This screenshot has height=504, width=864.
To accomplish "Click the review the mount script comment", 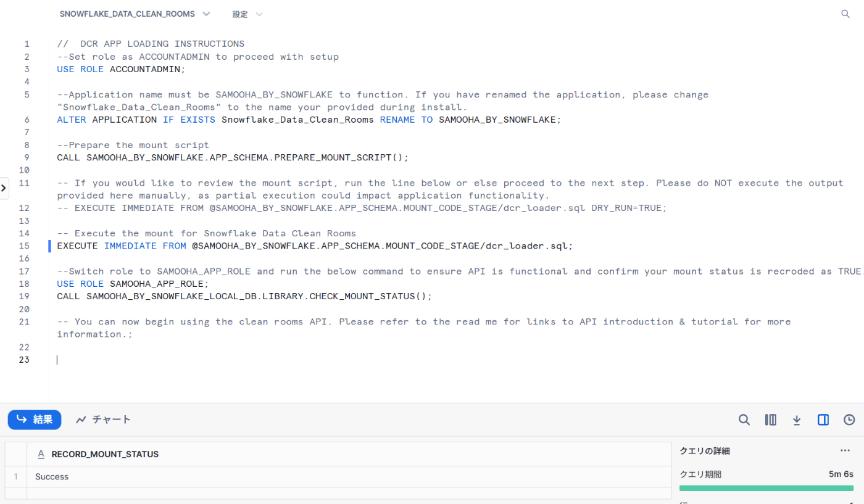I will click(450, 189).
